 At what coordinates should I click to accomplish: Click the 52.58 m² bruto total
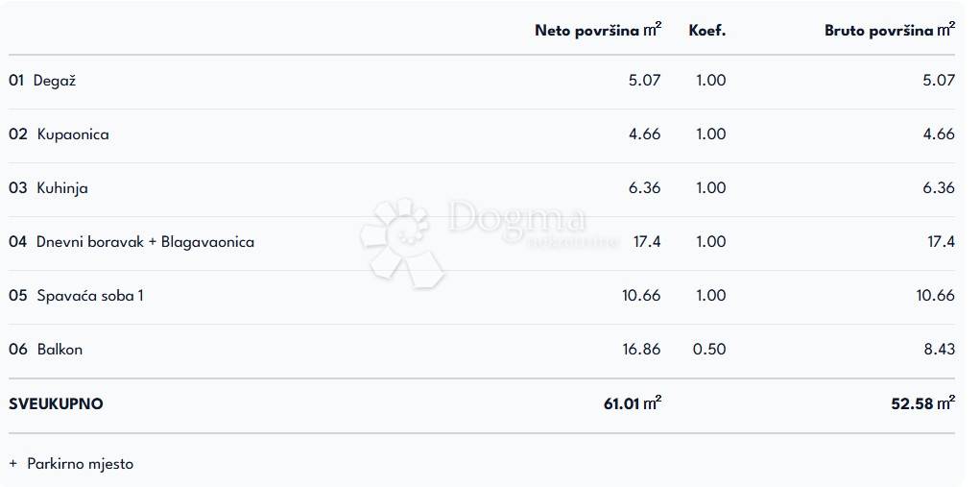[922, 404]
